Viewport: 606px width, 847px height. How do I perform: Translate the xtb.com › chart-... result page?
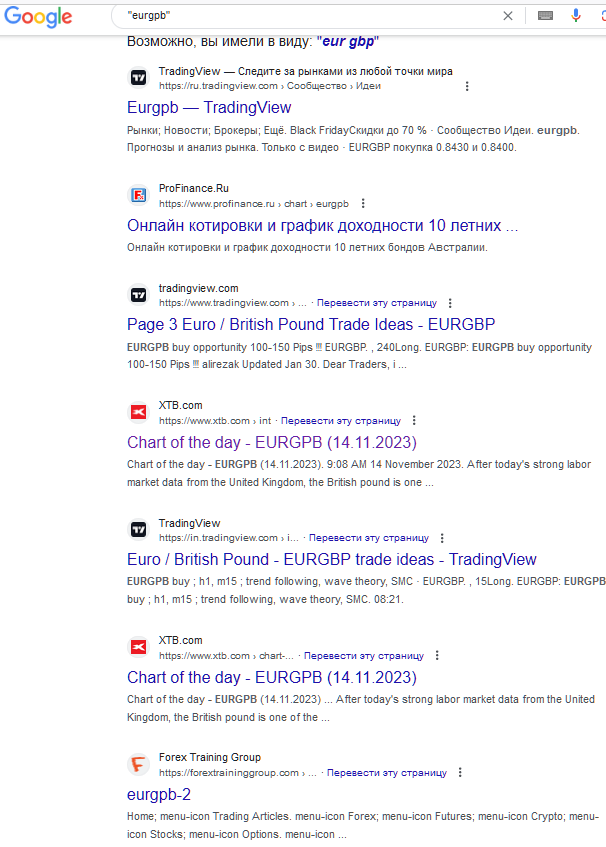tap(364, 656)
